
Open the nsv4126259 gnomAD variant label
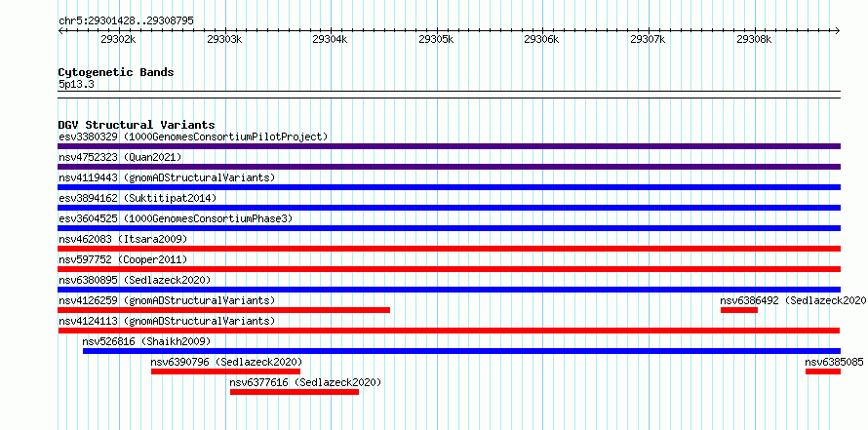167,300
